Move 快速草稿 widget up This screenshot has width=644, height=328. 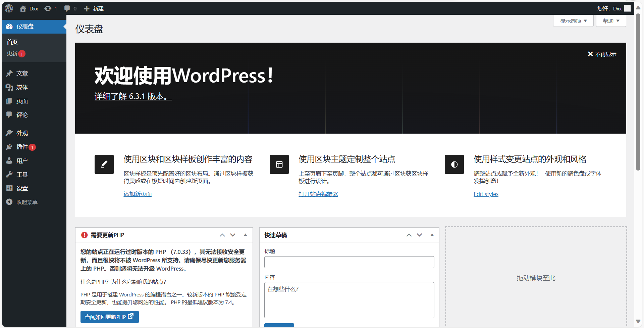[409, 235]
